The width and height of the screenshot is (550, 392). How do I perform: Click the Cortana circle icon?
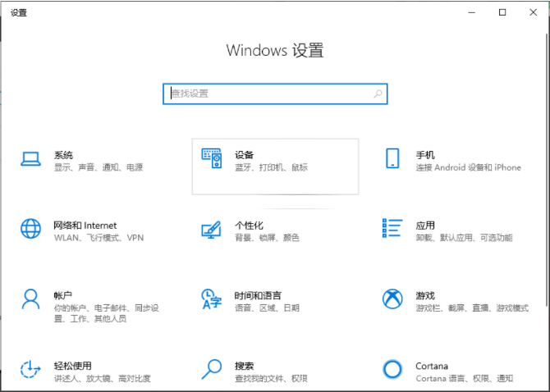392,369
